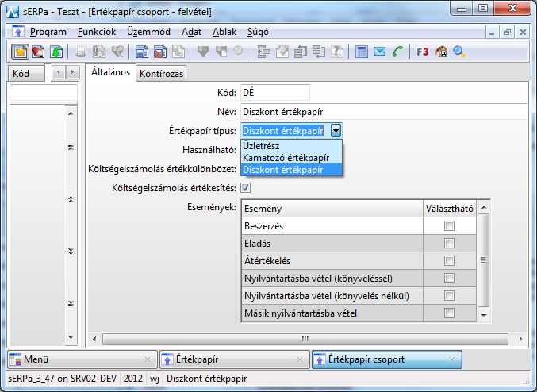Screen dimensions: 537x392
Task: Click the Esemény column header
Action: tap(332, 209)
